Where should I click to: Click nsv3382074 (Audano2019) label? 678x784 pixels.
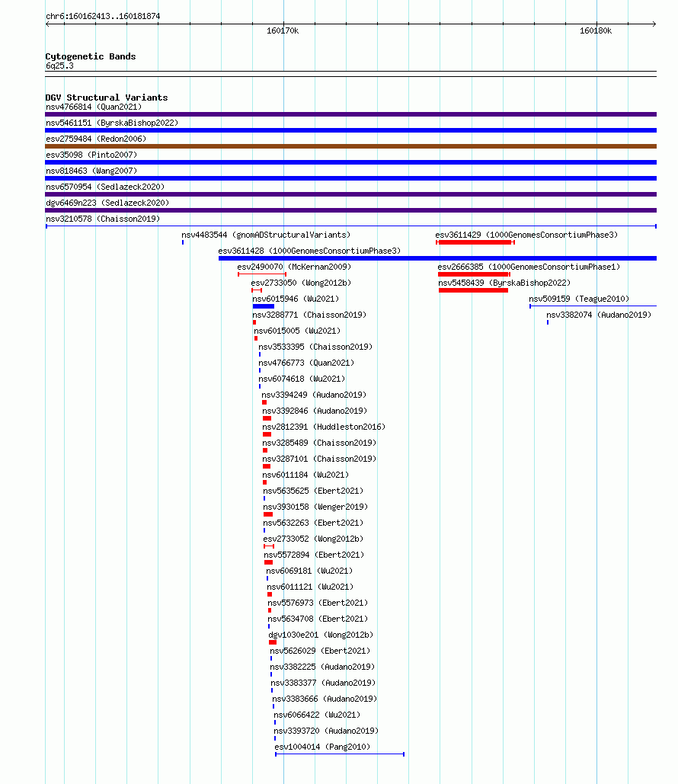click(x=599, y=315)
